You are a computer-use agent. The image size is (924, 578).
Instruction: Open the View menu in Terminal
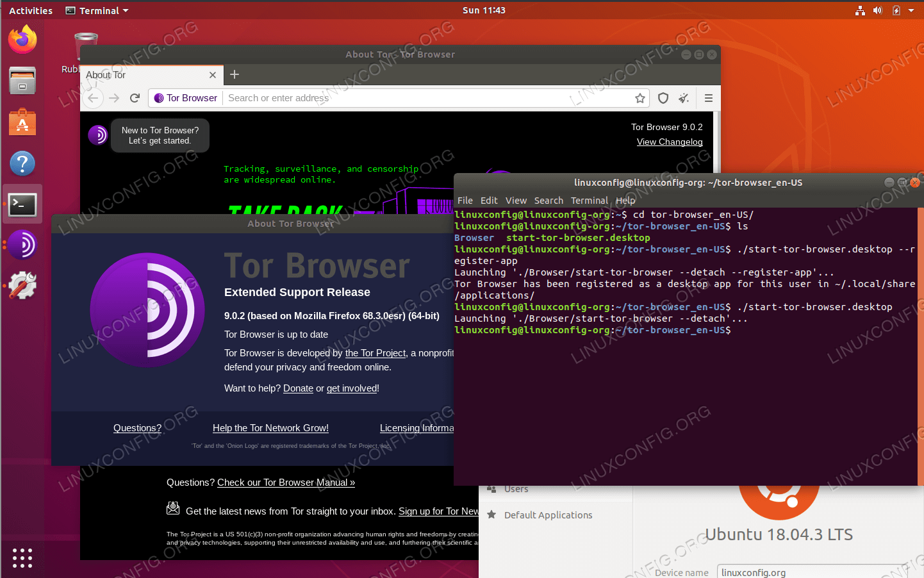516,201
